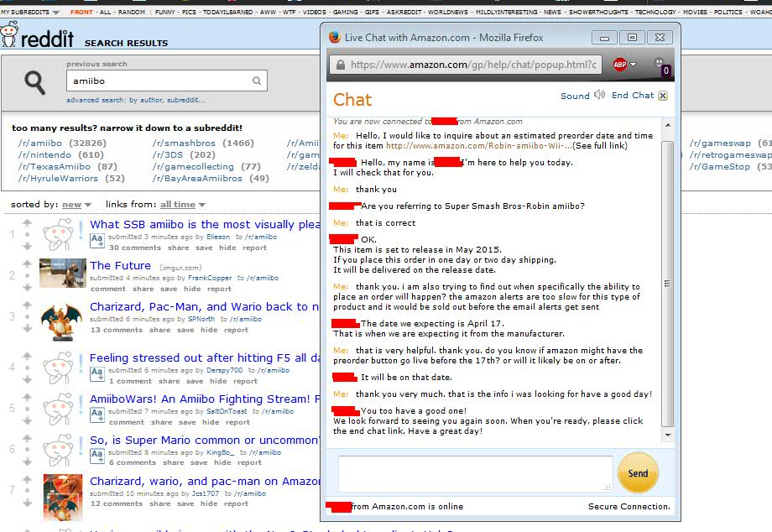Open author FrankCopper's profile
The image size is (772, 532).
point(210,278)
